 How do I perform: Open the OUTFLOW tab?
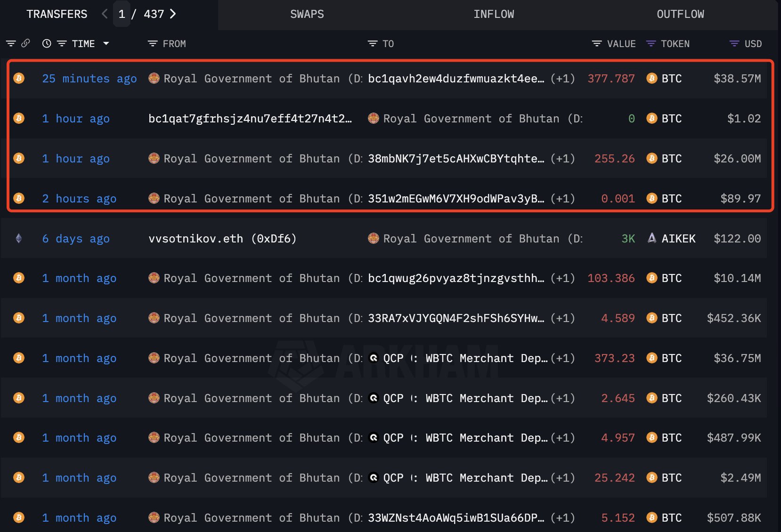click(x=680, y=14)
